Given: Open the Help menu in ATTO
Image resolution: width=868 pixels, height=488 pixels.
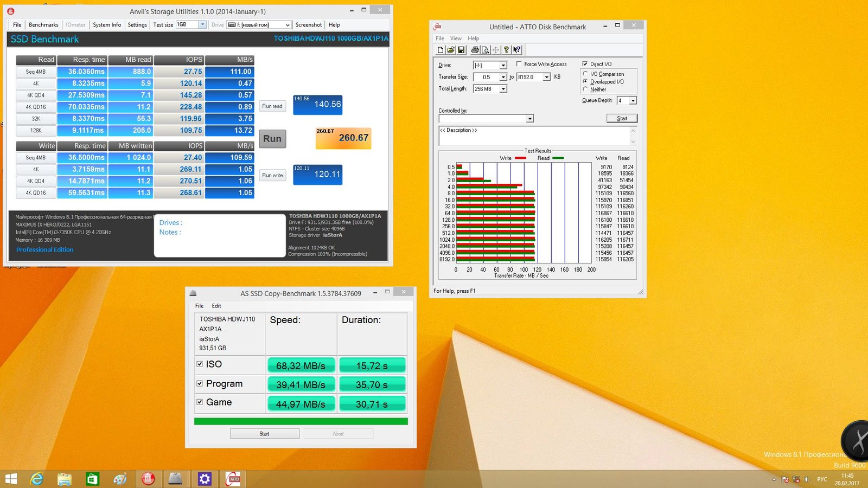Looking at the screenshot, I should [473, 38].
